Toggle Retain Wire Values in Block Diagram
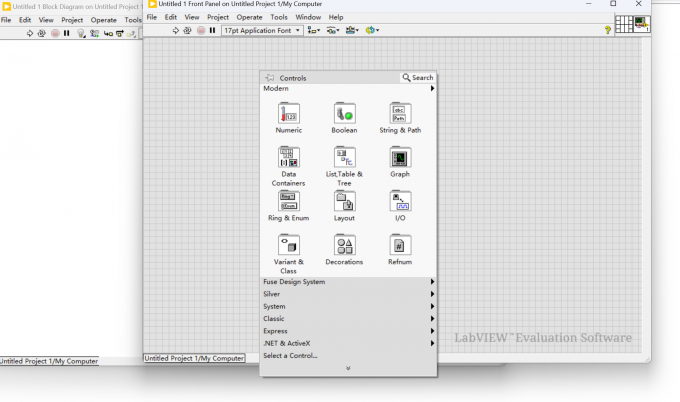680x402 pixels. coord(94,33)
